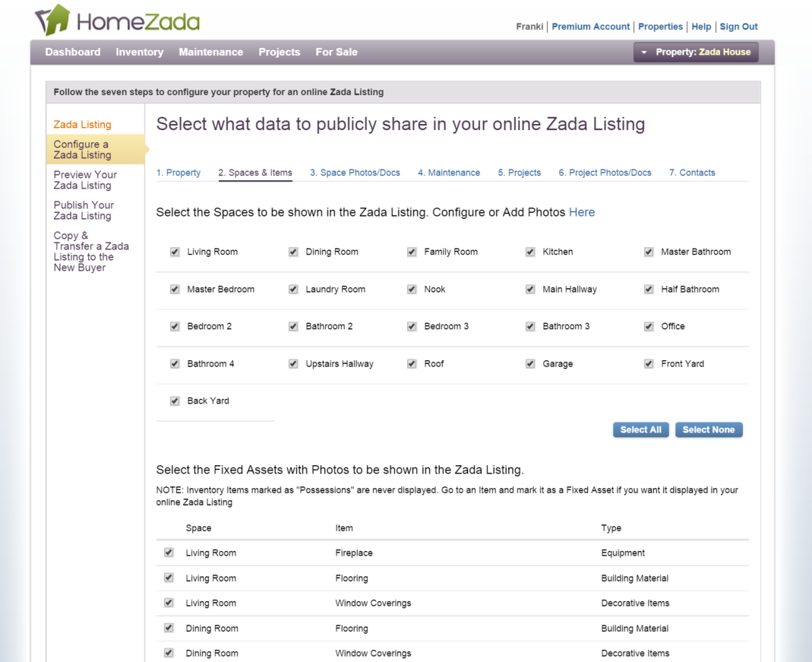Click the Select All button
The image size is (812, 662).
pos(640,429)
